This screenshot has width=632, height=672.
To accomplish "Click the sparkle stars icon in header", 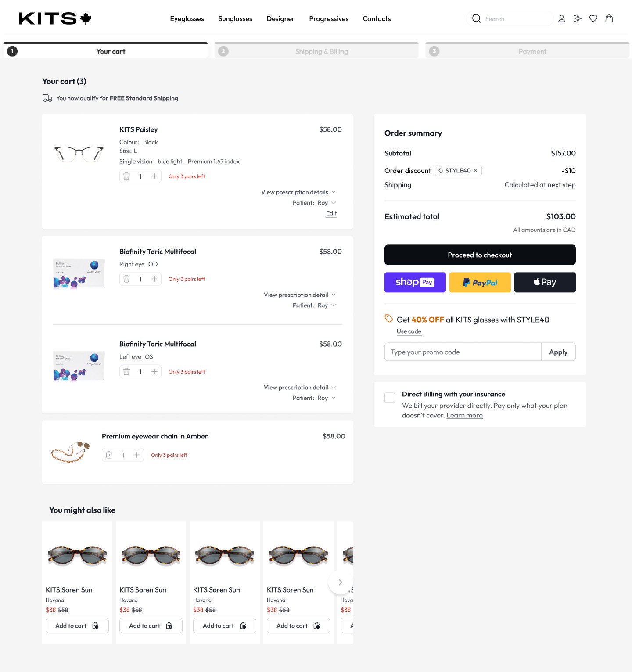I will tap(577, 18).
